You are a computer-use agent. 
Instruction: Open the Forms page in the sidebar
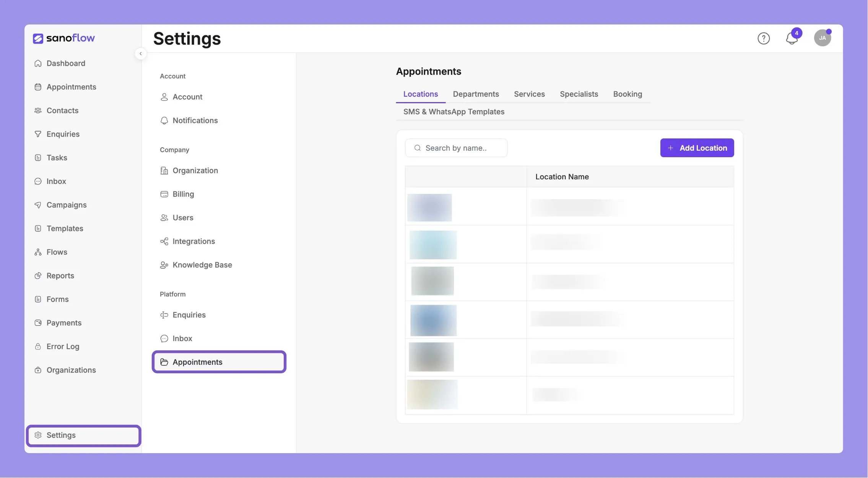pos(57,299)
